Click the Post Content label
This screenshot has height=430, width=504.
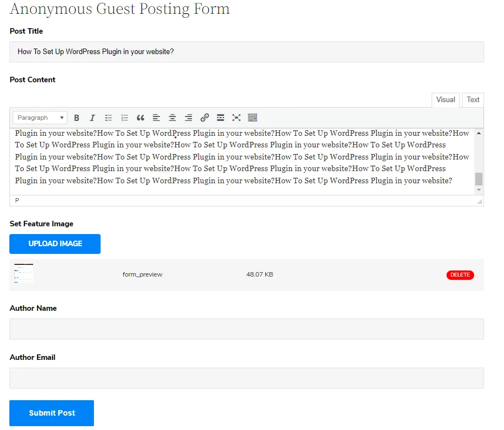point(33,79)
